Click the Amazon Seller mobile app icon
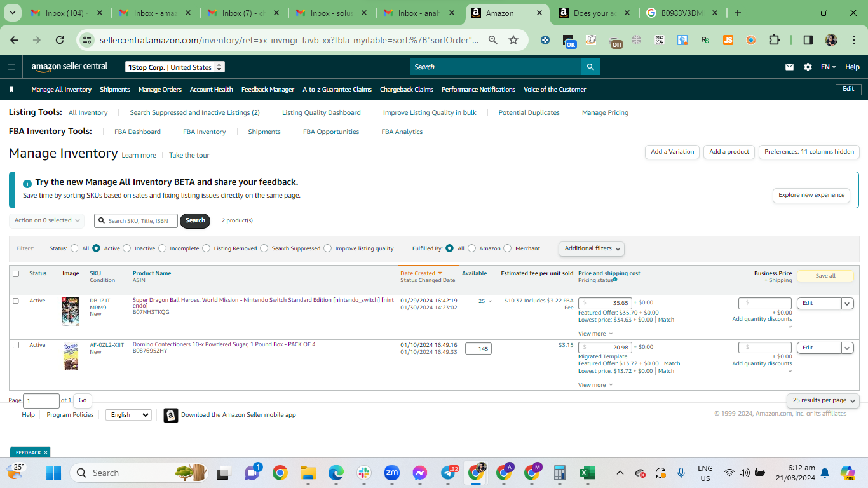This screenshot has height=488, width=868. pos(170,415)
